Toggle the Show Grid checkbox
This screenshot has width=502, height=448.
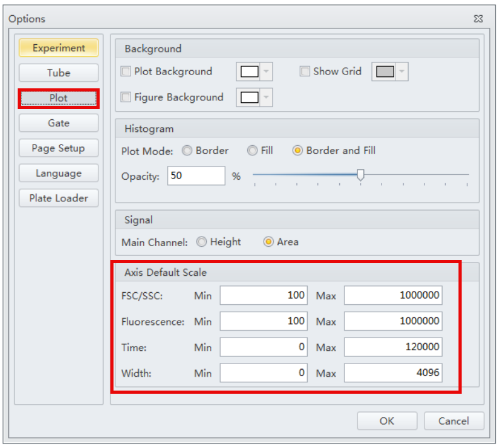305,72
